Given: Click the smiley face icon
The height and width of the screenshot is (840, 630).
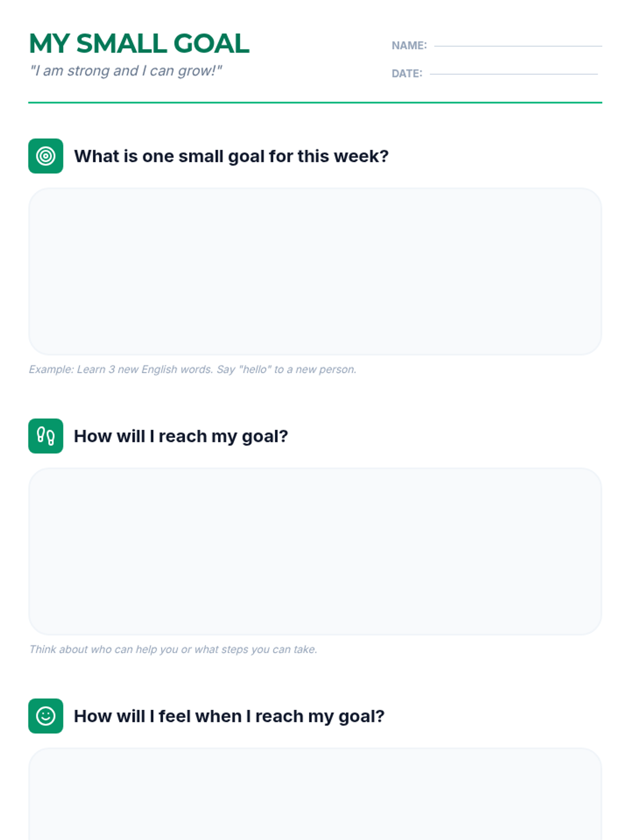Looking at the screenshot, I should coord(46,716).
